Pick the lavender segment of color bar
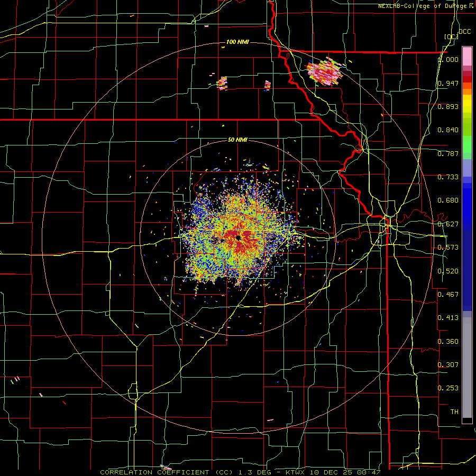Image resolution: width=476 pixels, height=476 pixels. click(x=467, y=168)
